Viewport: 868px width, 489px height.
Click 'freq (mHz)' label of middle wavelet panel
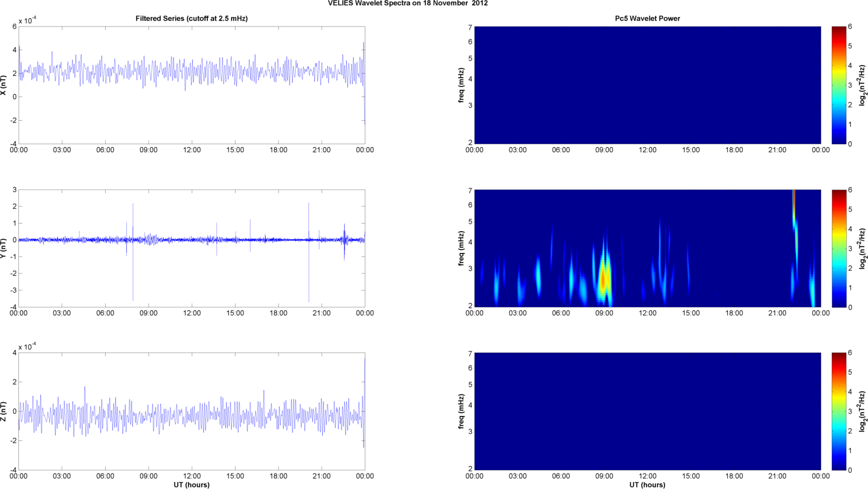tap(461, 248)
